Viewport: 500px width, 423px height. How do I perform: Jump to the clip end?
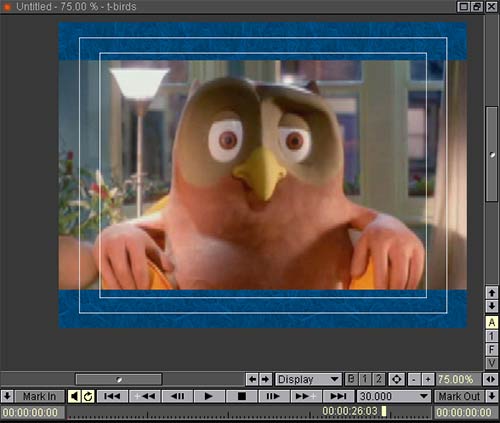[x=338, y=396]
